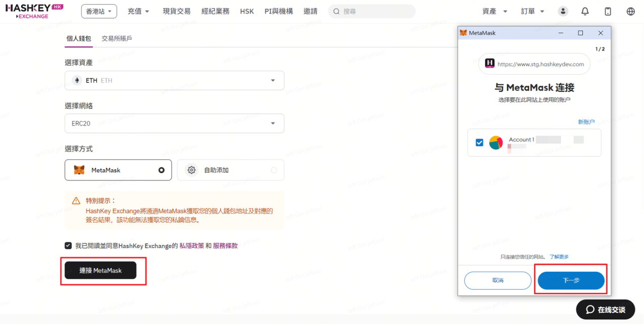Image resolution: width=644 pixels, height=324 pixels.
Task: Open the user profile icon
Action: coord(563,11)
